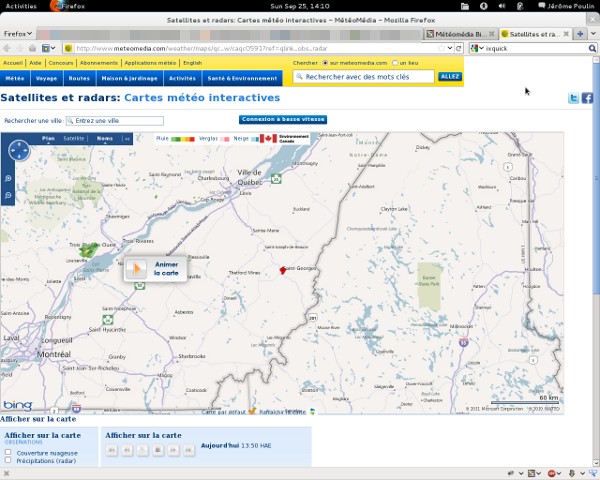Enable the Couverture nuageuse checkbox
Viewport: 600px width, 480px height.
[8, 453]
